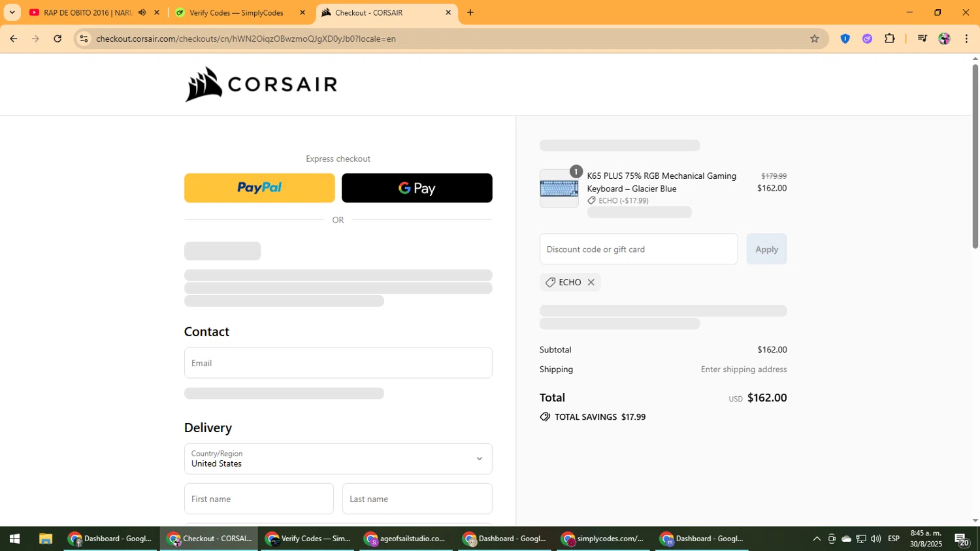Image resolution: width=980 pixels, height=551 pixels.
Task: Remove the ECHO discount code
Action: [x=591, y=283]
